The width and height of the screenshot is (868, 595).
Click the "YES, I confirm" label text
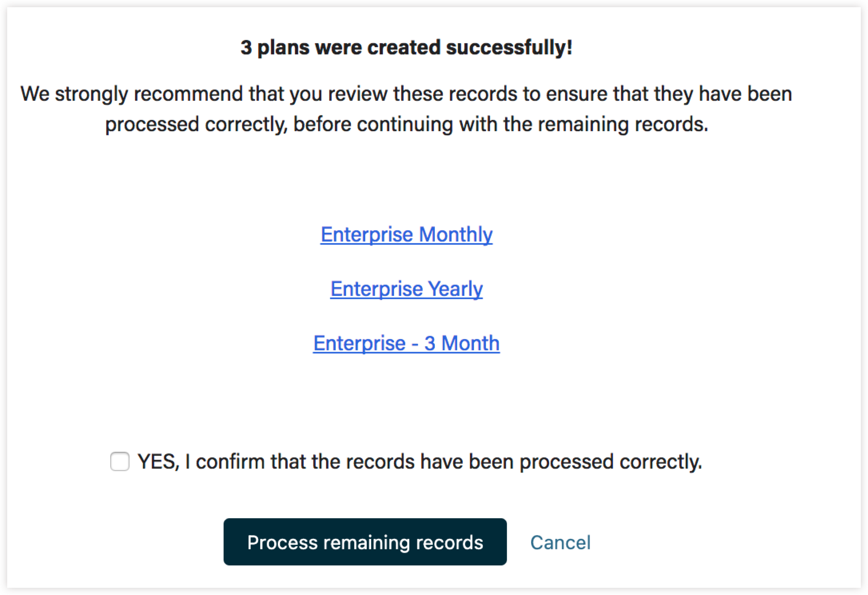click(x=420, y=461)
